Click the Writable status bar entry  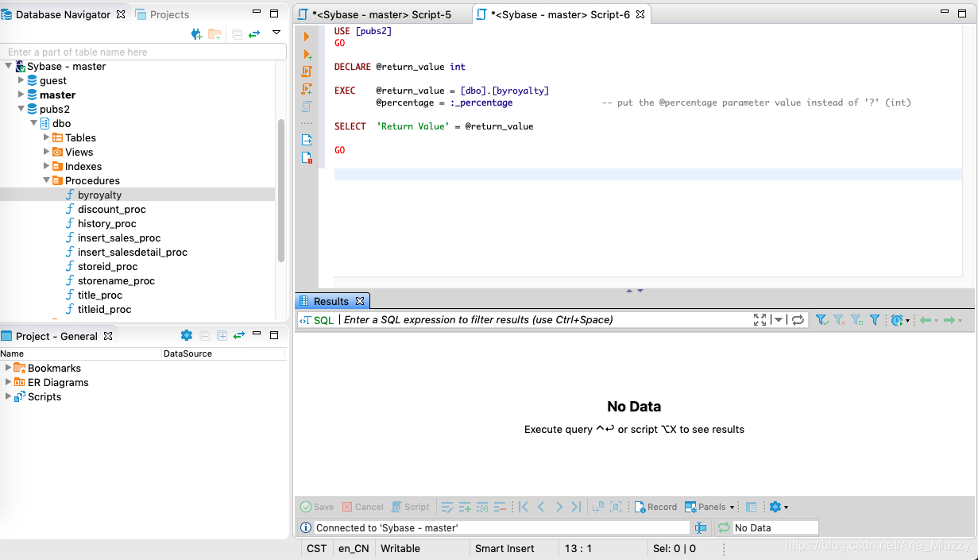(400, 548)
